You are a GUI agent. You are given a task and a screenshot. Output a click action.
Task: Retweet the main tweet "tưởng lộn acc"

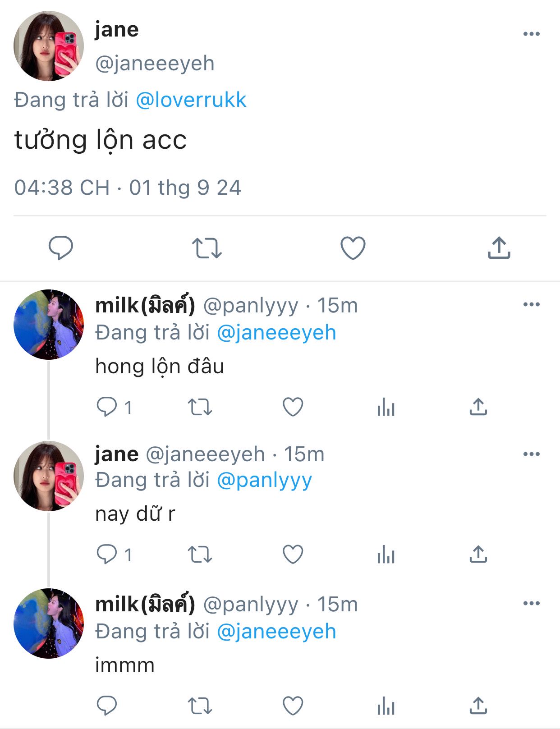coord(207,248)
